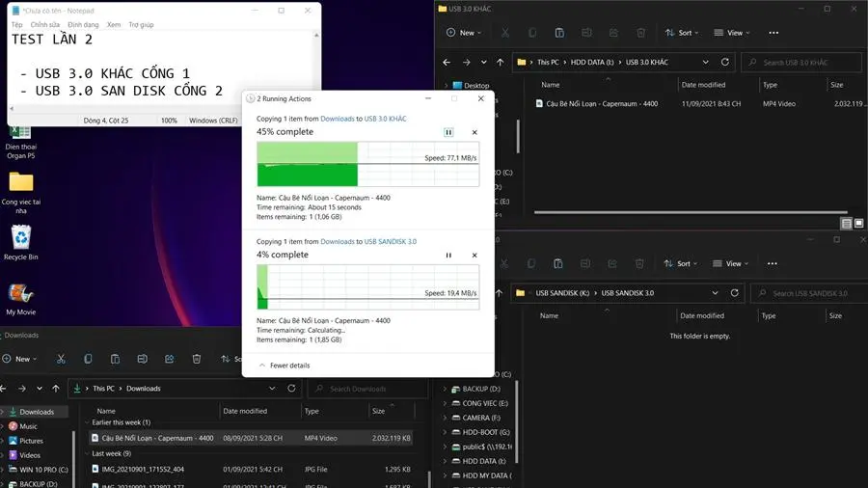Pause the copy to USB 3.0 KHÁC
The height and width of the screenshot is (488, 868).
[448, 132]
